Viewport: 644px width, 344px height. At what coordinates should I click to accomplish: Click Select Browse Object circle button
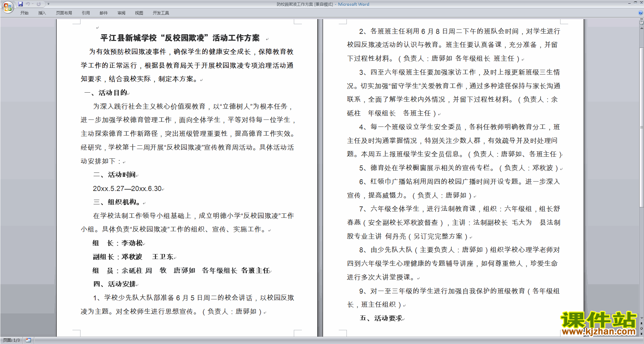point(641,329)
